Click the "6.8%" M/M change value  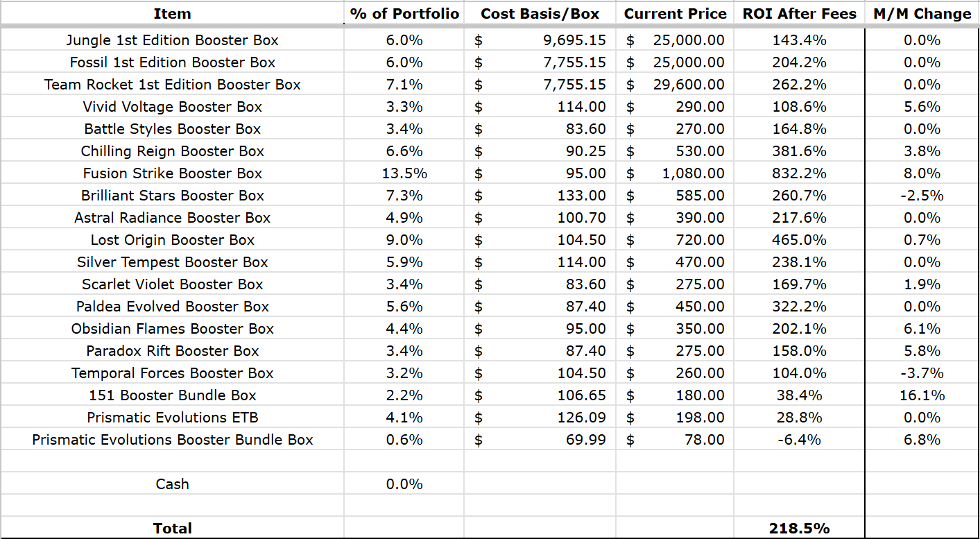click(x=922, y=440)
